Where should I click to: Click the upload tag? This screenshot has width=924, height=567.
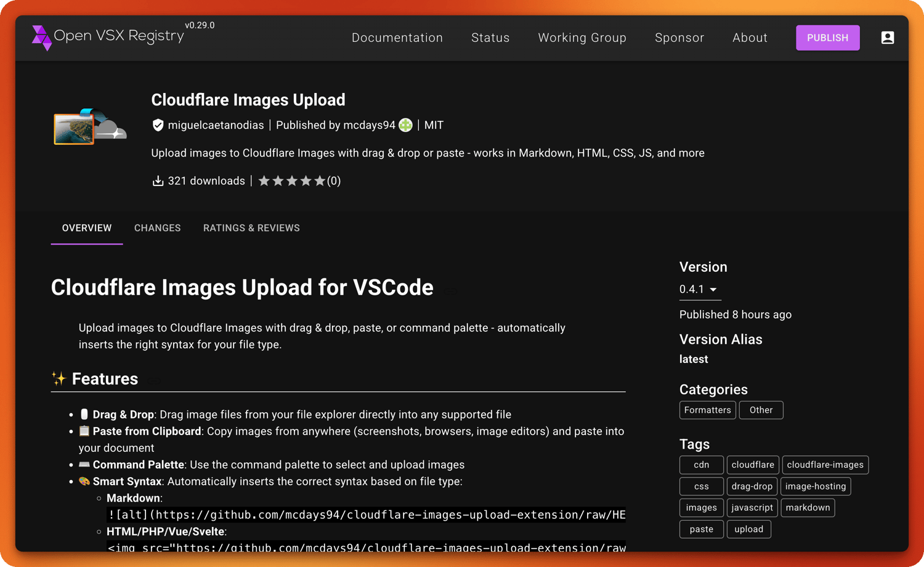[749, 529]
